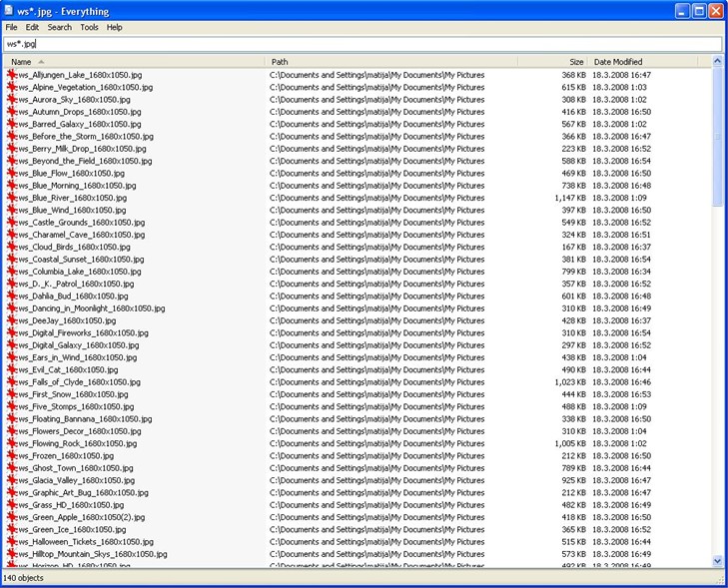Screen dimensions: 728x588
Task: Select file name ws_Flowers_Decor_1680x1050.jpg
Action: 80,431
